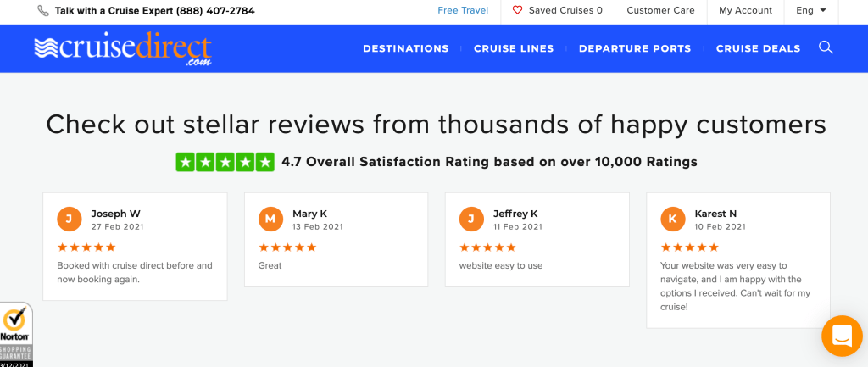Viewport: 868px width, 367px height.
Task: Click Joseph W's five orange stars
Action: click(x=86, y=247)
